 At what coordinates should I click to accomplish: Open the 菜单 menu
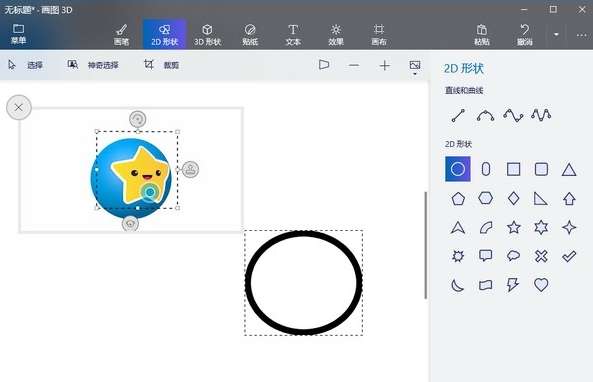tap(18, 34)
